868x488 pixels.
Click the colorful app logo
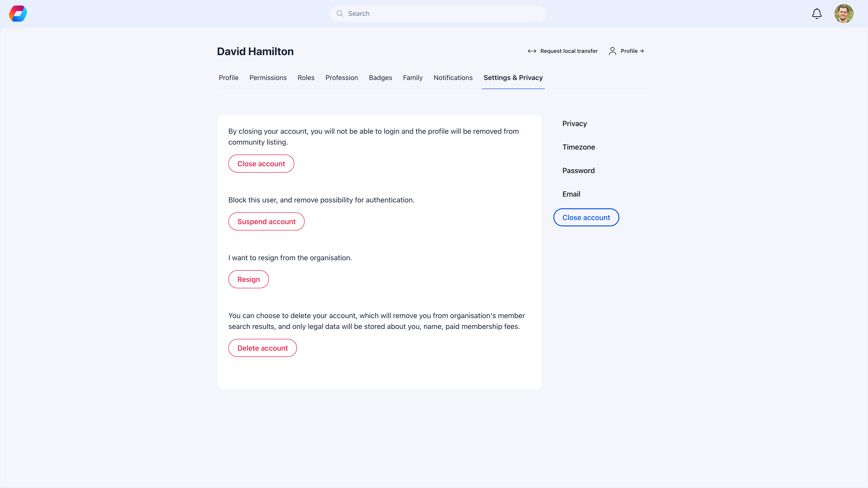point(18,14)
